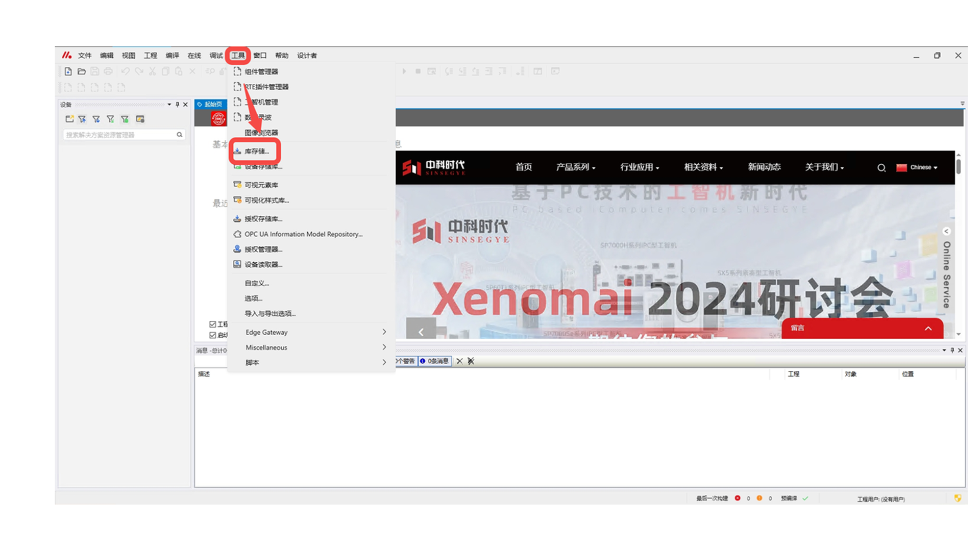Click the first icon in device panel toolbar
Screen dimensions: 980x551
click(69, 119)
